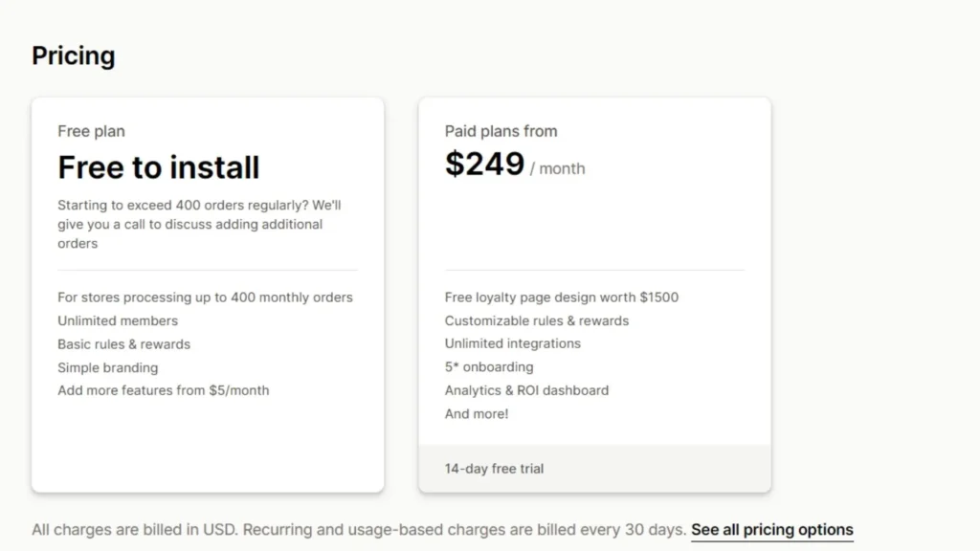Click 'Analytics & ROI dashboard' feature item
The height and width of the screenshot is (551, 980).
526,390
